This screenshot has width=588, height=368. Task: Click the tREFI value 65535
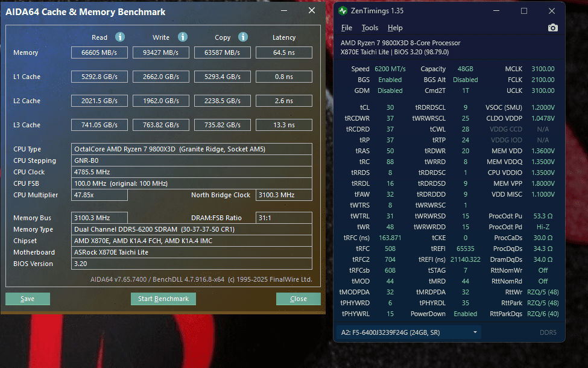coord(466,249)
